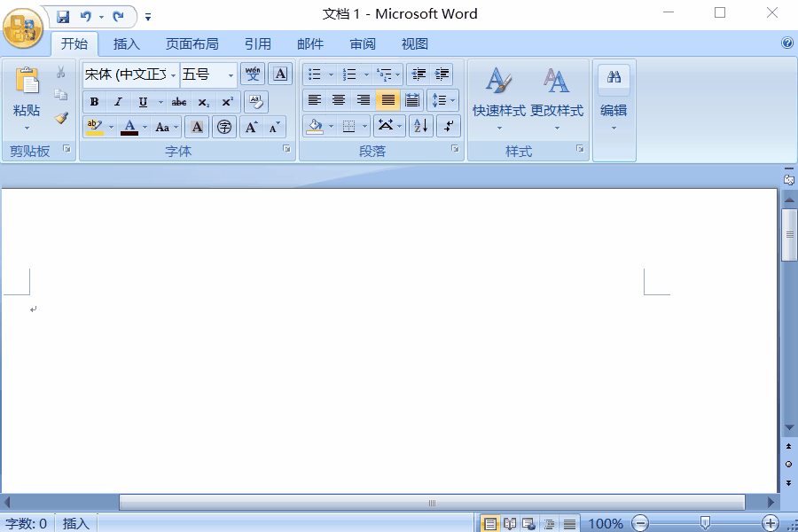Click the Paste clipboard icon
Screen dimensions: 798x532
[27, 82]
